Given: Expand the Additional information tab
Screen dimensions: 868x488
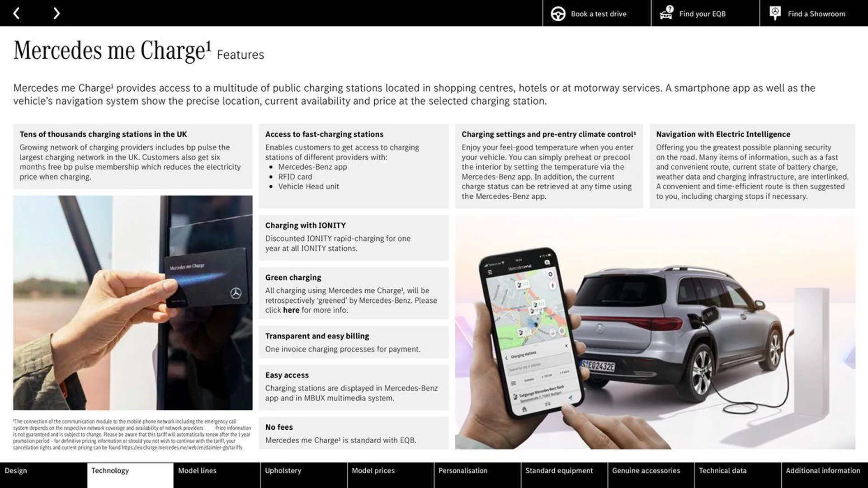Looking at the screenshot, I should point(823,470).
